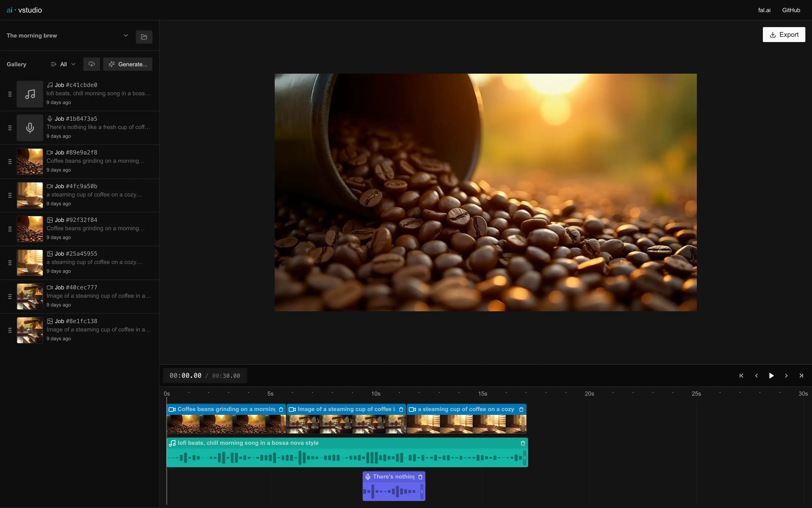The width and height of the screenshot is (812, 508).
Task: Open the 'All' media filter dropdown in Gallery
Action: [x=66, y=64]
